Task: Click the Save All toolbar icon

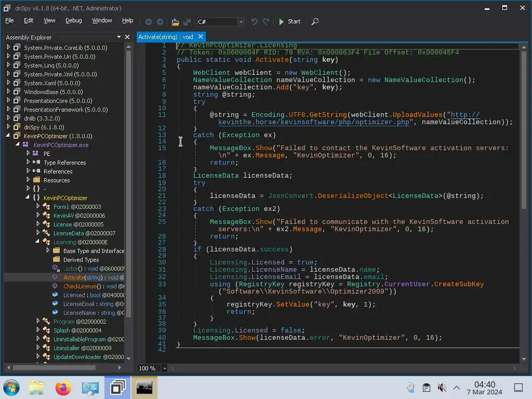Action: point(187,22)
